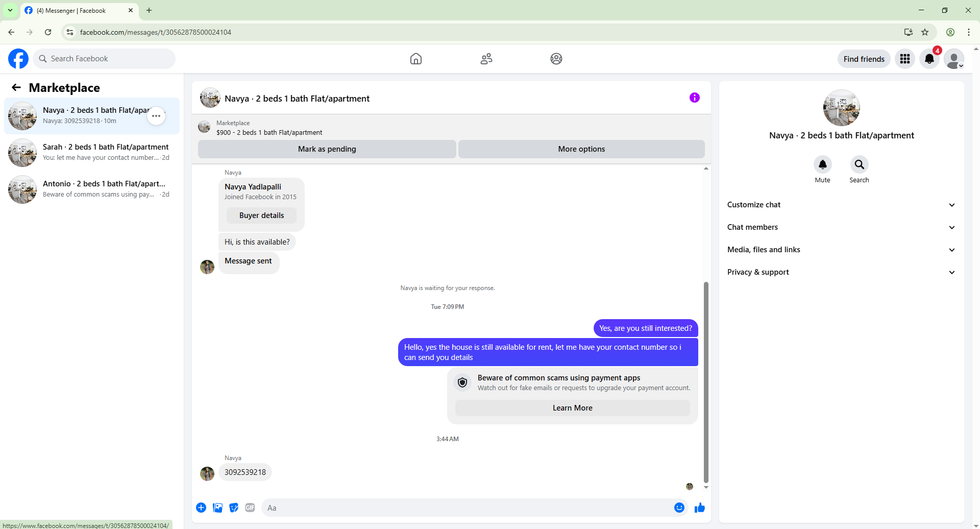980x529 pixels.
Task: Open the Sarah marketplace conversation
Action: pos(92,153)
